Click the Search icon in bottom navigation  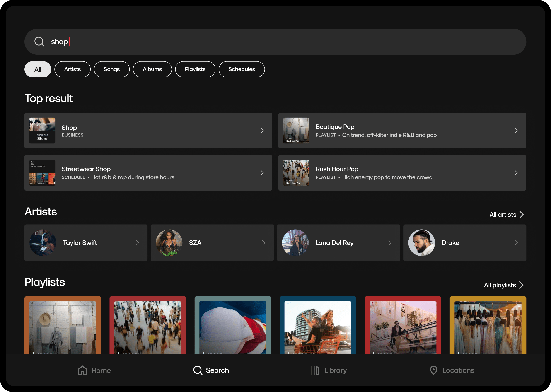point(198,370)
